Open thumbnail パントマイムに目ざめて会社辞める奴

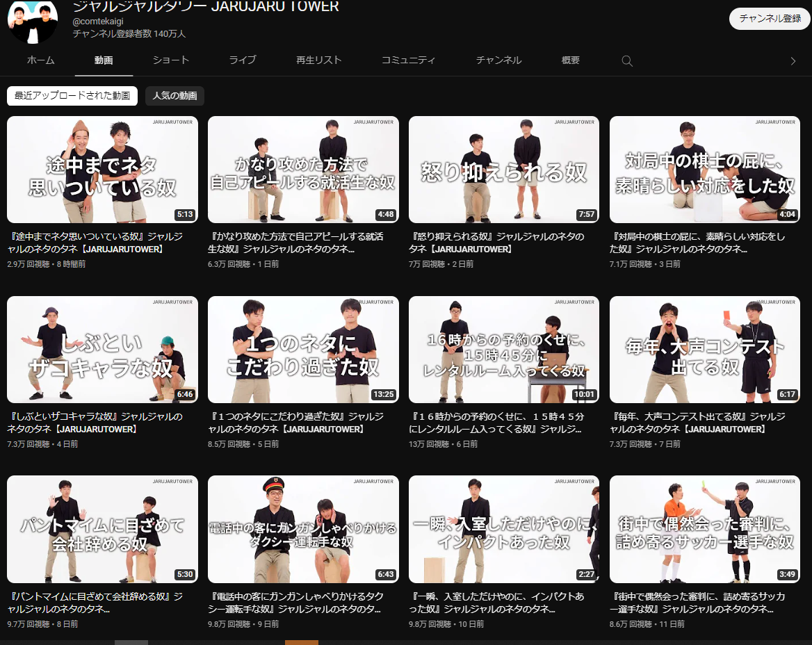[x=102, y=529]
